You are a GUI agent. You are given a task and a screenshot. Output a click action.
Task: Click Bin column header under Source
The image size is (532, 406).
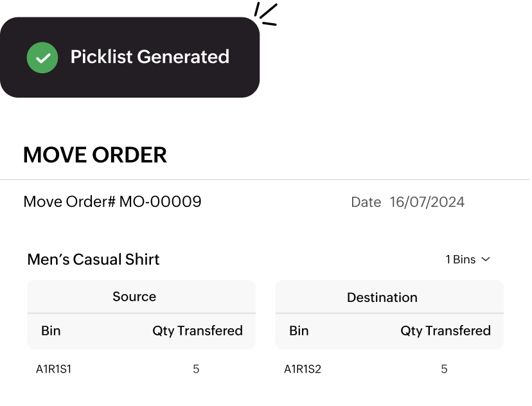51,331
